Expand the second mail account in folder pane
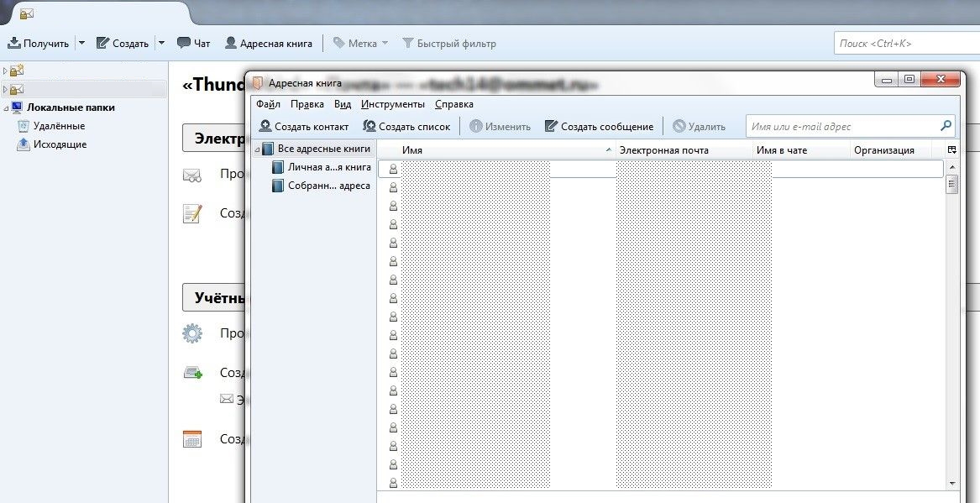 click(5, 89)
